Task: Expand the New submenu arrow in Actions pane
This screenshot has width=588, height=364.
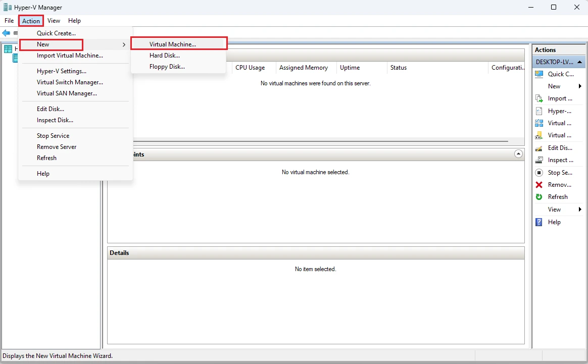Action: tap(580, 86)
